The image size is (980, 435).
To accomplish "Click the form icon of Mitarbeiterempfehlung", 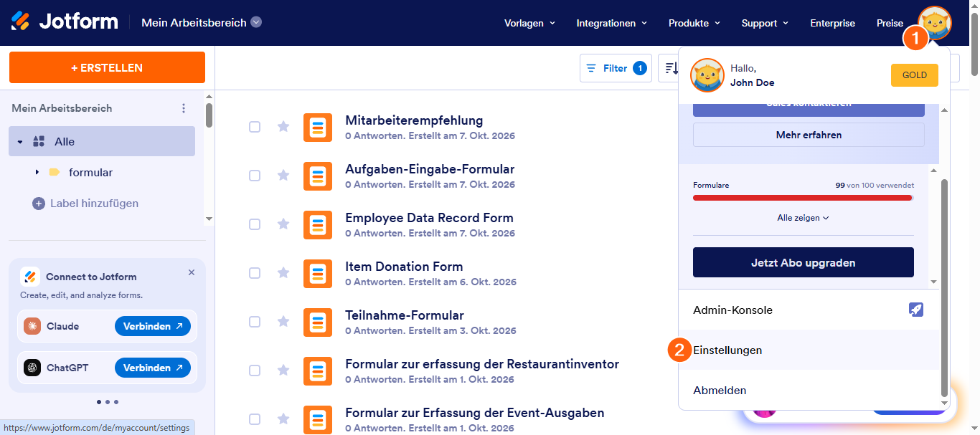I will coord(318,128).
